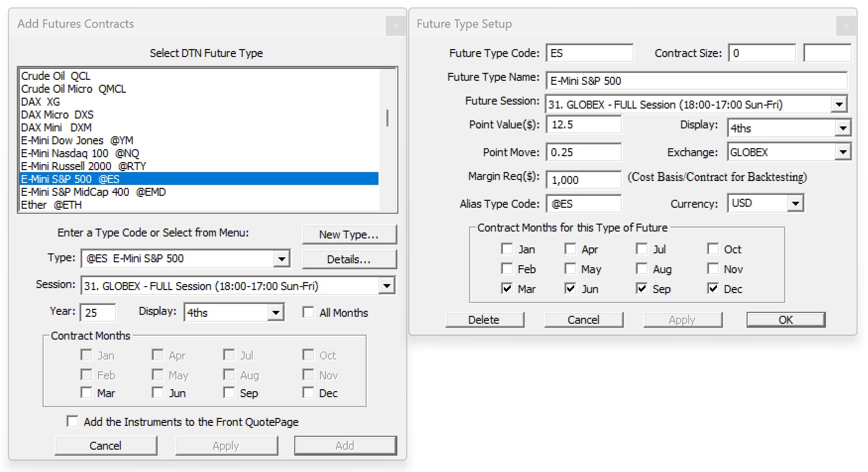Close the Add Futures Contracts dialog
Viewport: 868px width, 472px height.
click(x=396, y=26)
